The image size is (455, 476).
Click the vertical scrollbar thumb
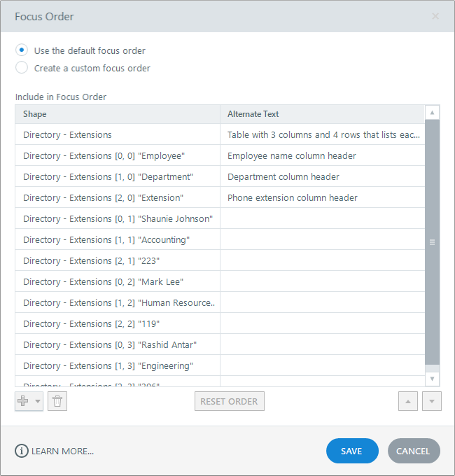(x=433, y=242)
